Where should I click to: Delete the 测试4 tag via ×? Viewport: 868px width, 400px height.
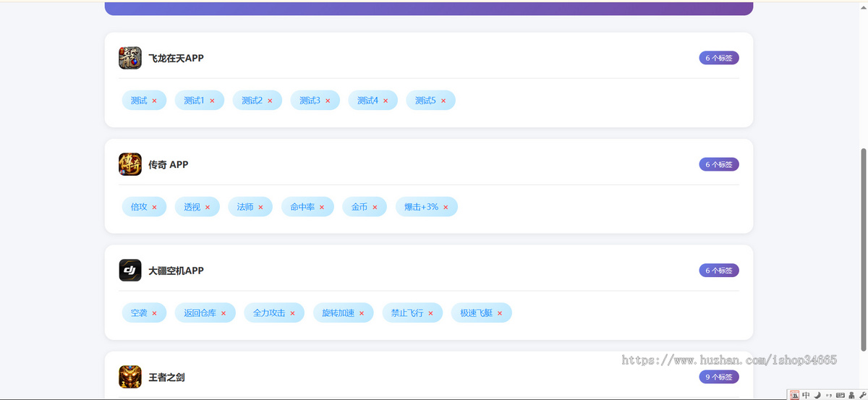pyautogui.click(x=386, y=101)
